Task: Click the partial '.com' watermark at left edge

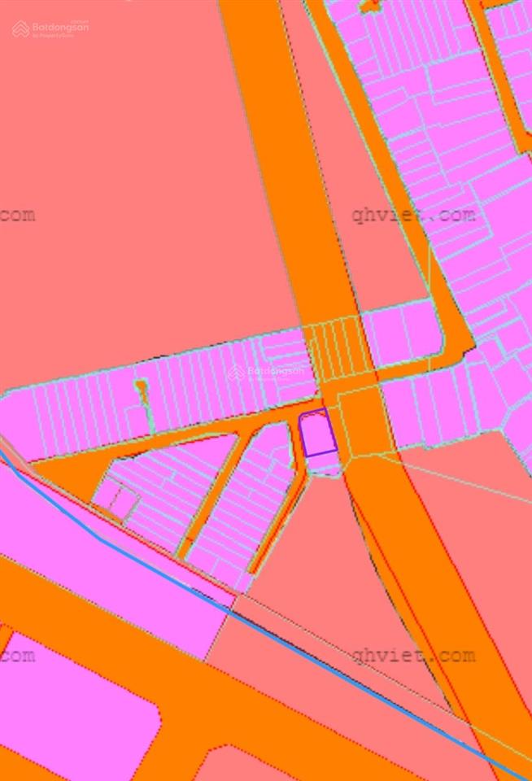Action: coord(16,216)
